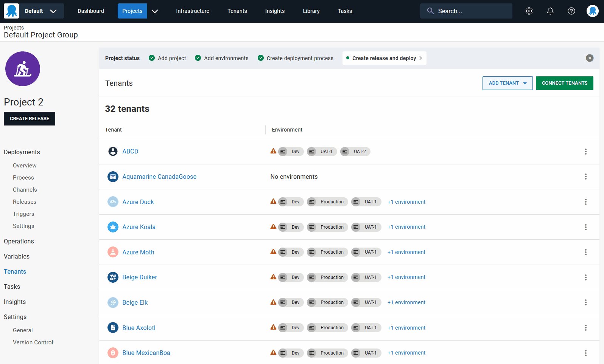Open overflow menu for Aquamarine CanadaGoose
This screenshot has height=364, width=604.
pos(586,177)
